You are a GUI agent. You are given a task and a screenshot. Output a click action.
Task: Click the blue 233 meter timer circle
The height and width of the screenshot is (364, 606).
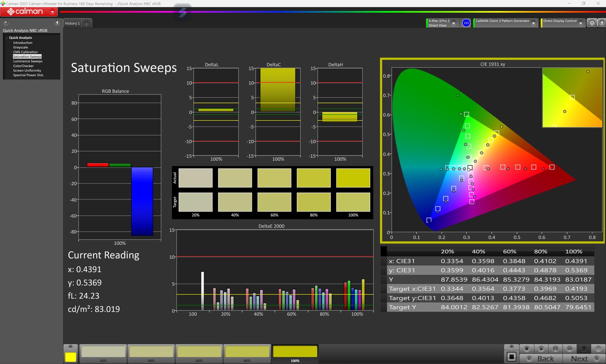(x=466, y=23)
